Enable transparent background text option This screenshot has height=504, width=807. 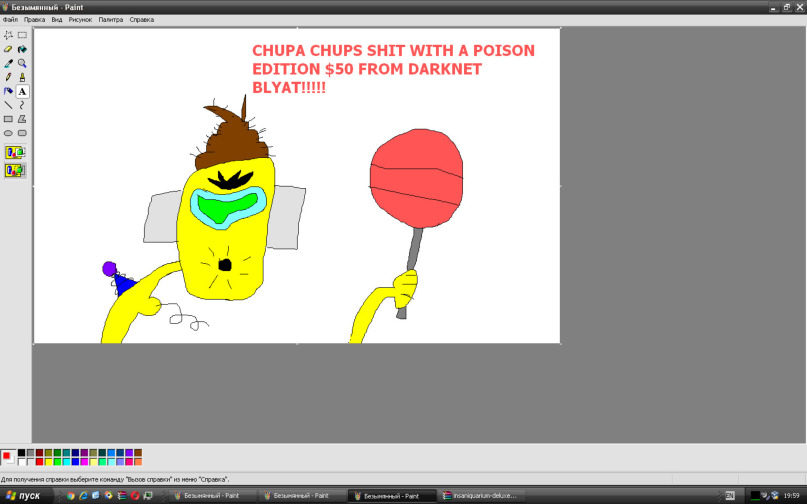[x=15, y=170]
